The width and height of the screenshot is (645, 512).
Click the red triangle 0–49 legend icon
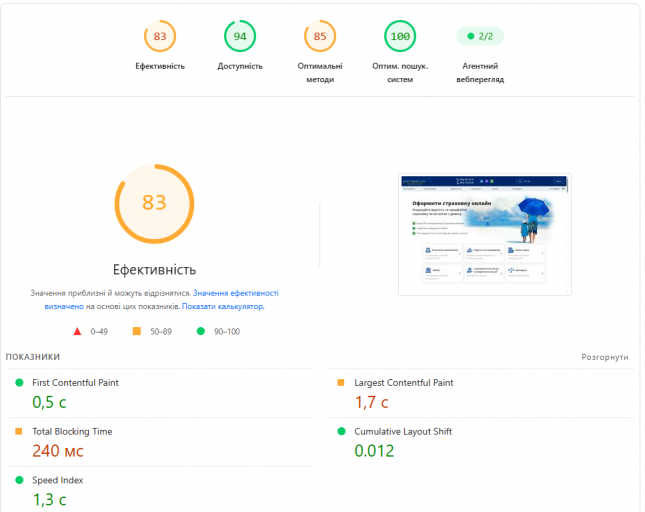pos(77,331)
